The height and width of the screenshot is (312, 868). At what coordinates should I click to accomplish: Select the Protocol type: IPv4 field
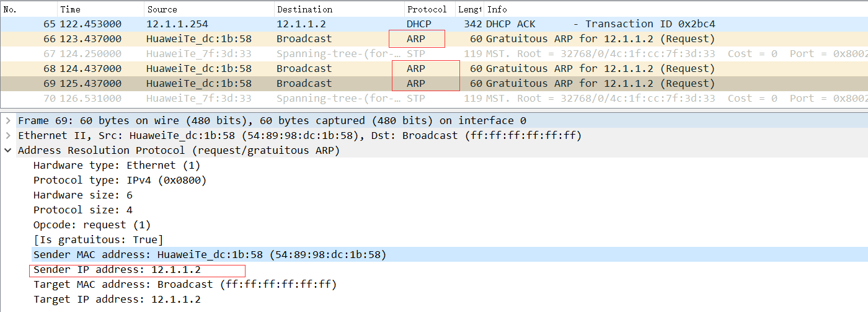pos(120,180)
